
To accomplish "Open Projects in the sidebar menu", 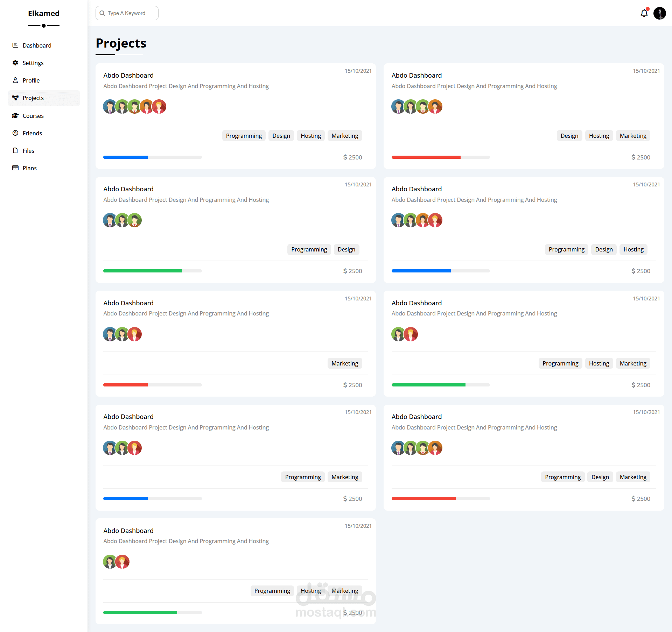I will [33, 98].
